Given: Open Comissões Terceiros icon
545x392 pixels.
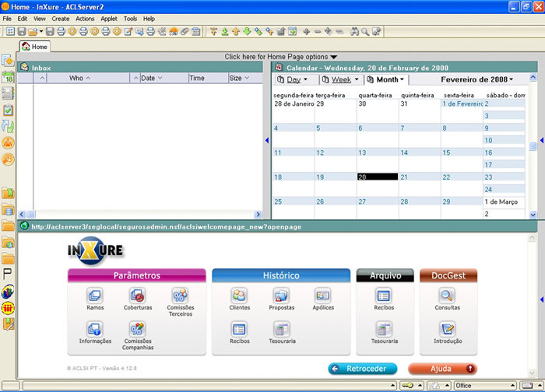Looking at the screenshot, I should pyautogui.click(x=180, y=296).
